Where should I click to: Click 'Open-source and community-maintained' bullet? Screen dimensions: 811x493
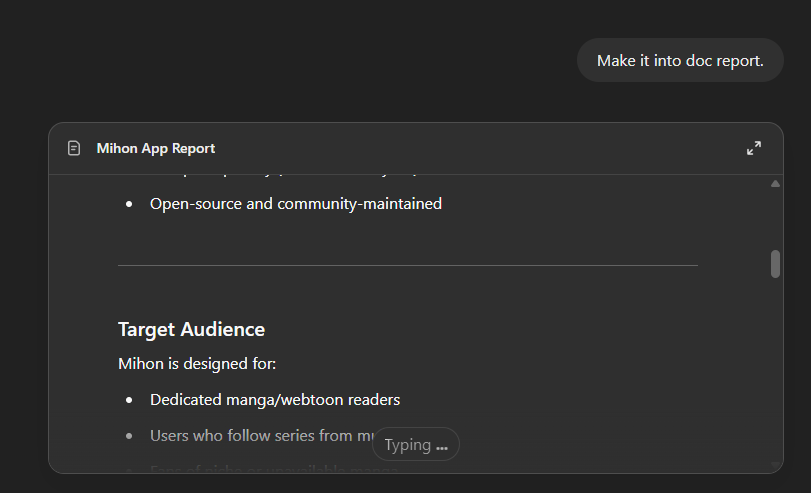coord(296,204)
